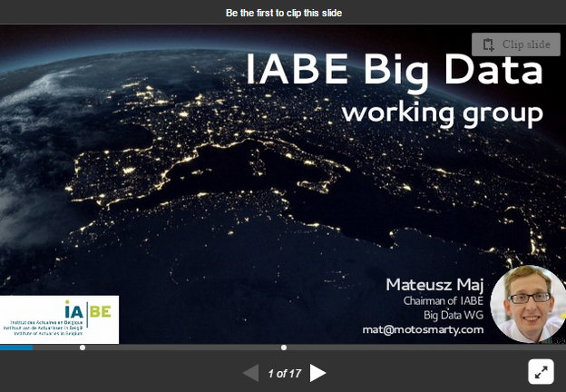The image size is (566, 392).
Task: Click the 'IABE Big Data' title text
Action: [395, 72]
